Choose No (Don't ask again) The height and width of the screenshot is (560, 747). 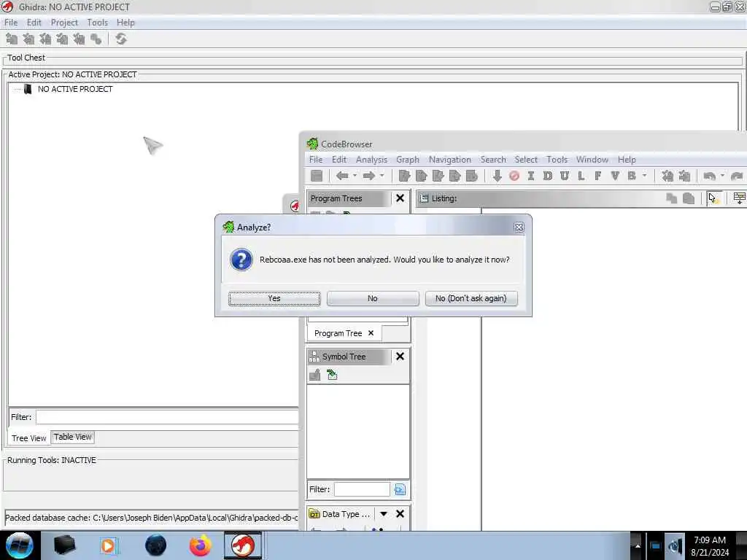tap(471, 298)
